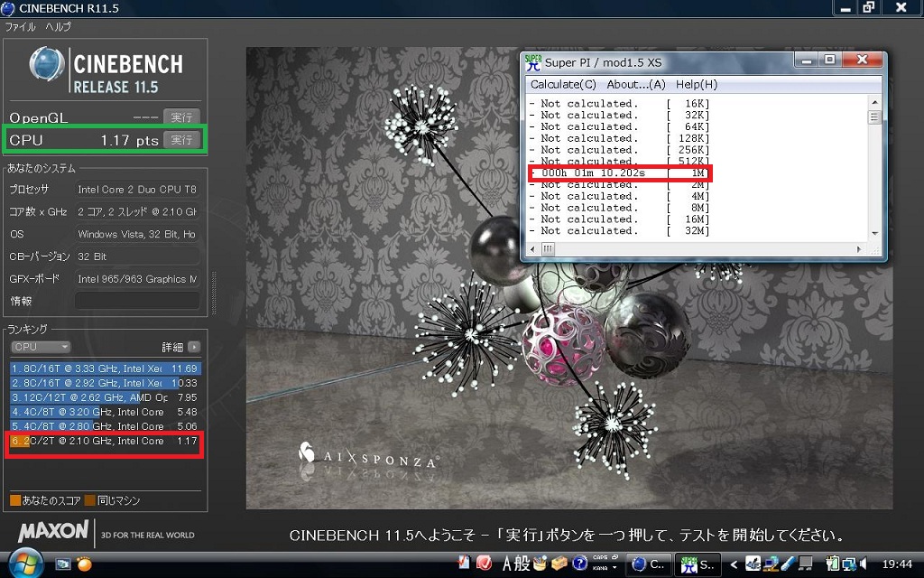Click Super PI horizontal scrollbar left arrow
The width and height of the screenshot is (924, 578).
pyautogui.click(x=532, y=249)
